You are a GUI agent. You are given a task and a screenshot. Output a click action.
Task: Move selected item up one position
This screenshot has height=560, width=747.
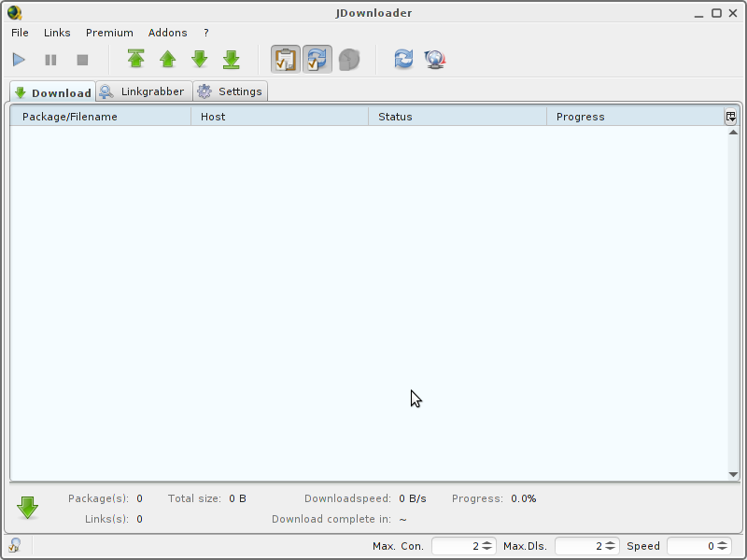click(x=168, y=60)
